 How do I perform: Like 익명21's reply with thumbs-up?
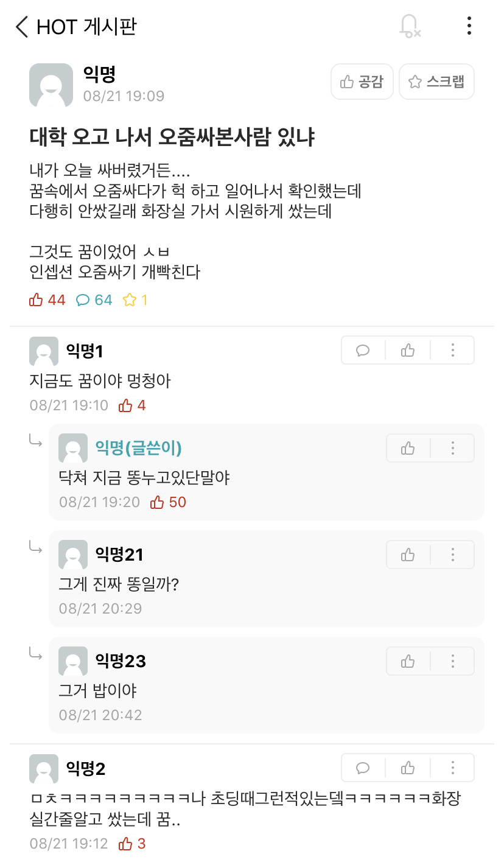click(x=408, y=555)
